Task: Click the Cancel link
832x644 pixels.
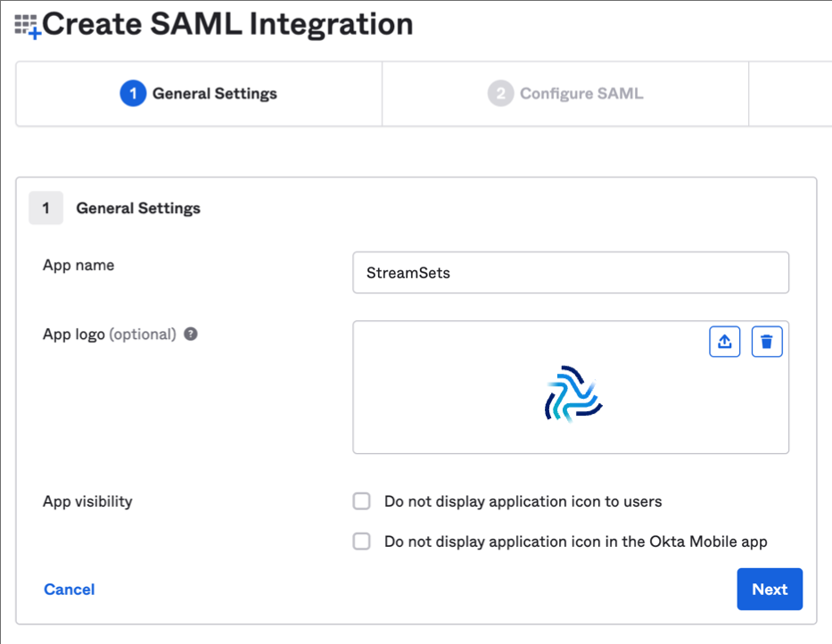Action: (69, 590)
